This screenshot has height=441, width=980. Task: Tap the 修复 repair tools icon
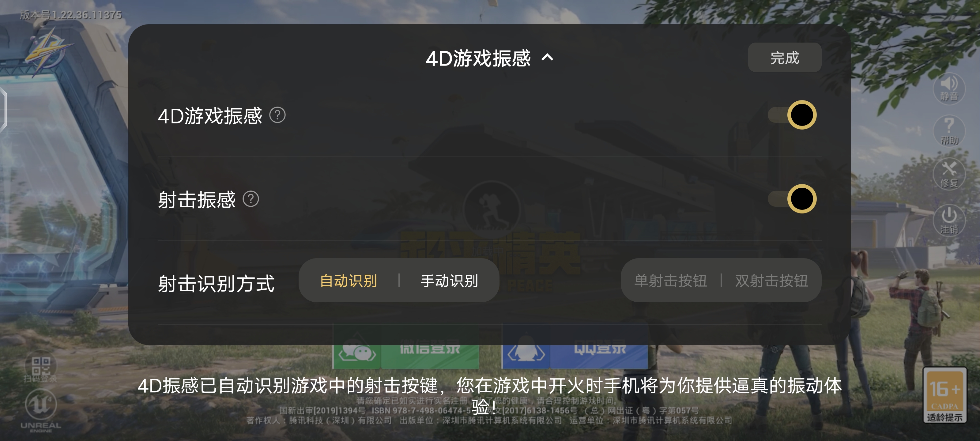[949, 174]
